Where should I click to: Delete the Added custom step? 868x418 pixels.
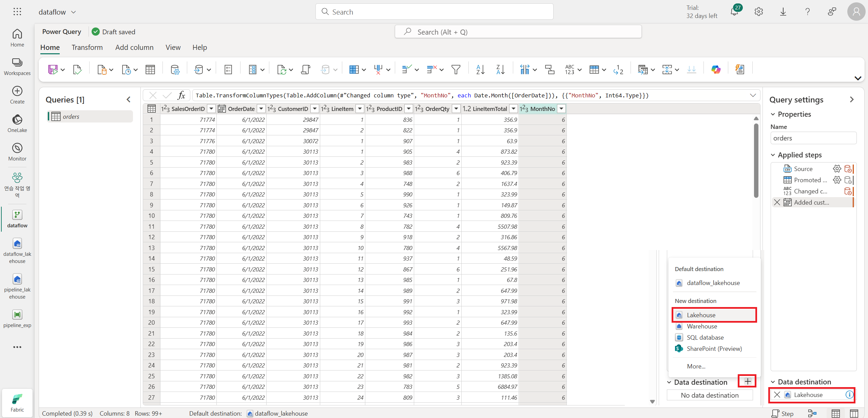pos(777,202)
